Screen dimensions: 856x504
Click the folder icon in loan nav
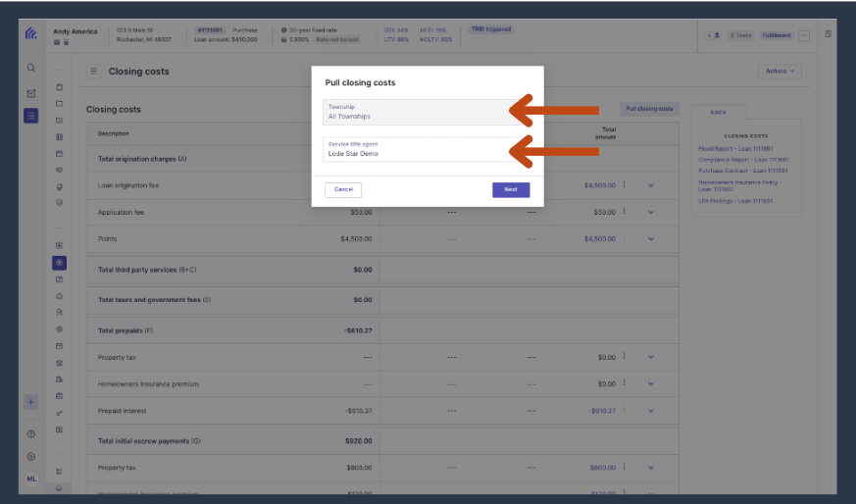(x=60, y=104)
